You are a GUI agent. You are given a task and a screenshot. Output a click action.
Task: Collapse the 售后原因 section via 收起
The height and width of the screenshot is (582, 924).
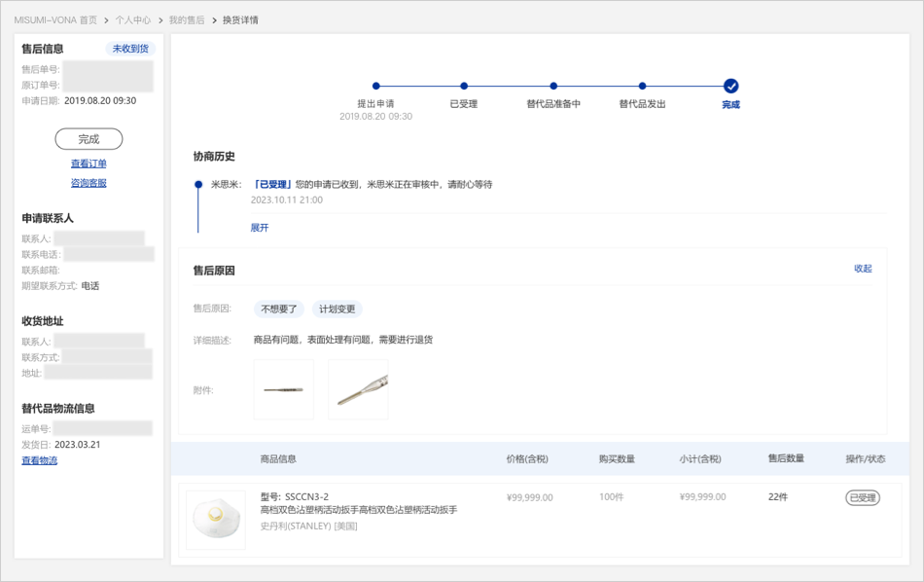[x=863, y=269]
